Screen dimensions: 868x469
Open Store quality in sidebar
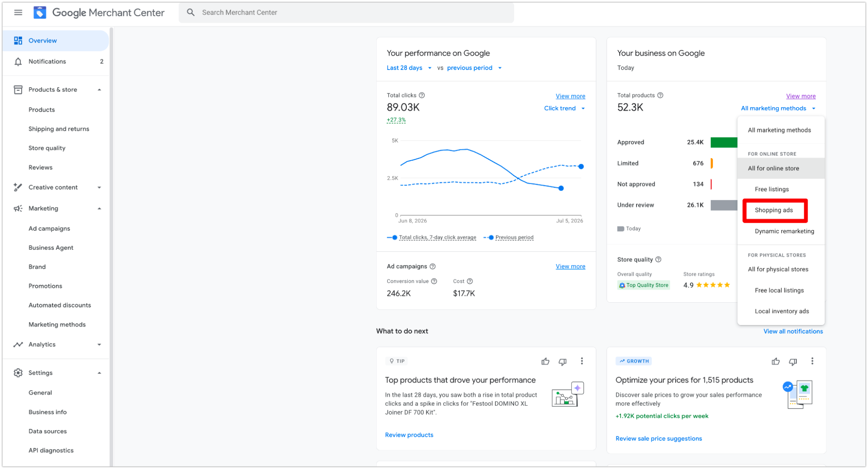[47, 148]
